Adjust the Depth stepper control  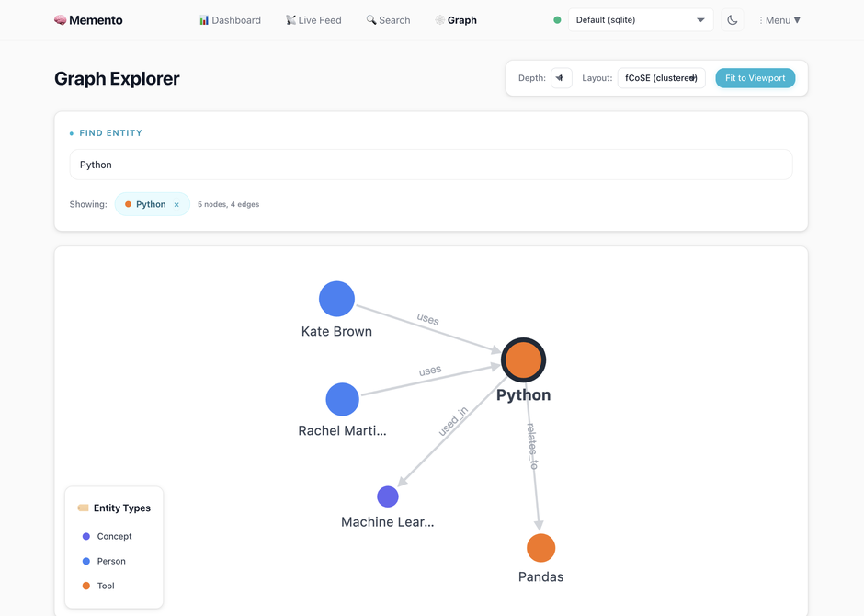561,78
